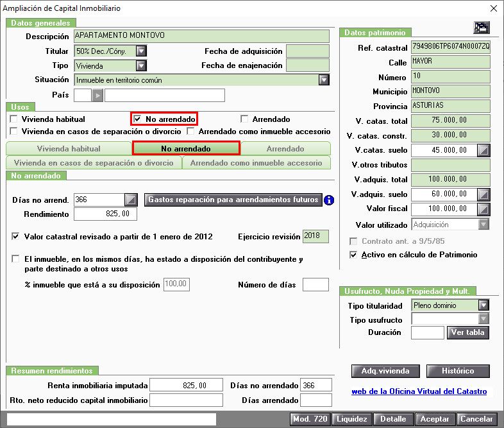Image resolution: width=504 pixels, height=428 pixels.
Task: Toggle Activo en cálculo de Patrimonio
Action: [353, 255]
